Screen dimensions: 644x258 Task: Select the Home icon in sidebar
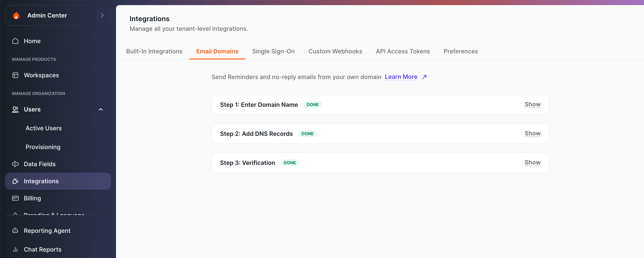point(15,41)
